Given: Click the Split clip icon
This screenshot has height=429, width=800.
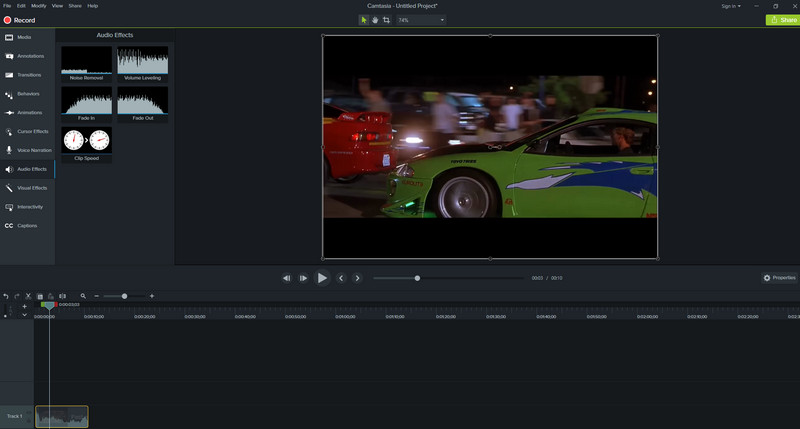Looking at the screenshot, I should tap(62, 296).
